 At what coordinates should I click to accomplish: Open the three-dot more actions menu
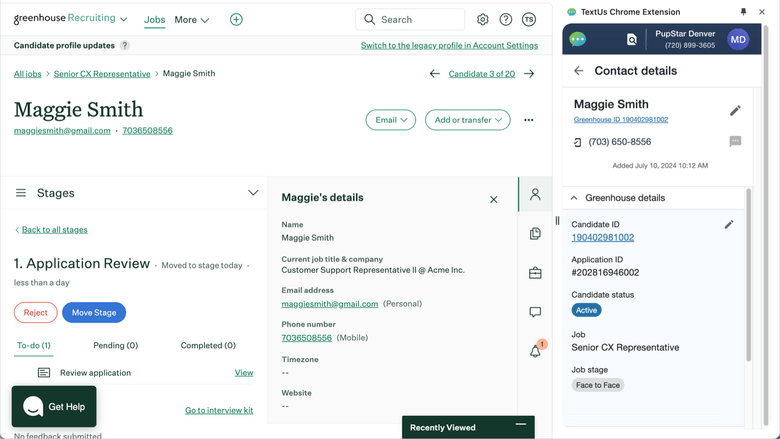tap(529, 120)
